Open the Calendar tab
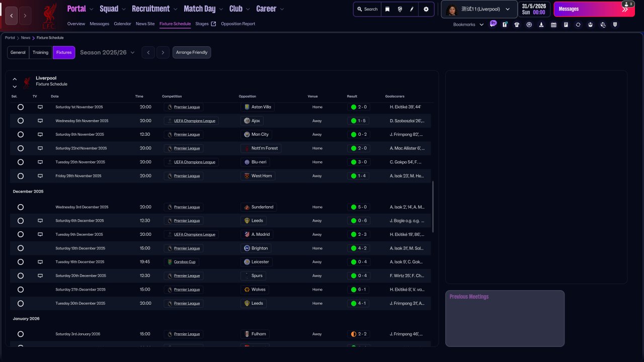 click(122, 24)
